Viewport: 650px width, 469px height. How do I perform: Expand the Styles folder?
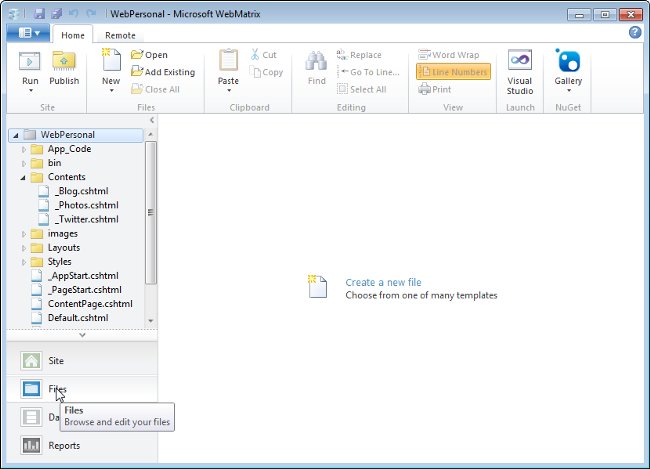[24, 262]
